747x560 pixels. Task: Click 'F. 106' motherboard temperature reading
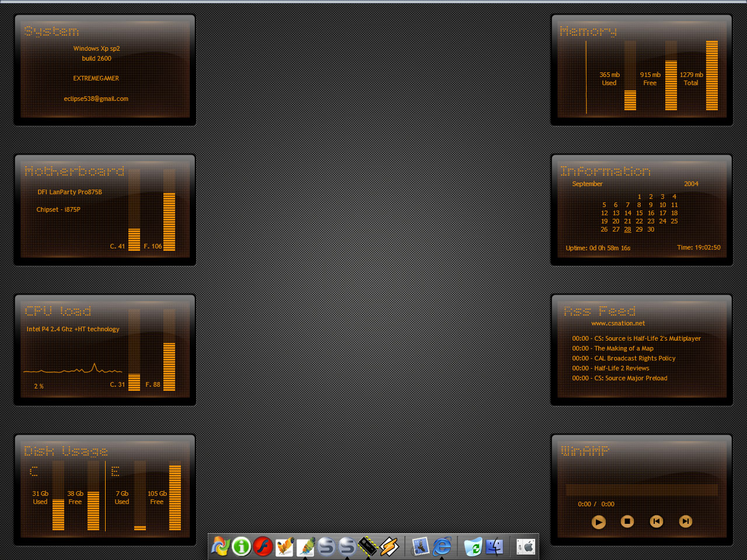153,246
